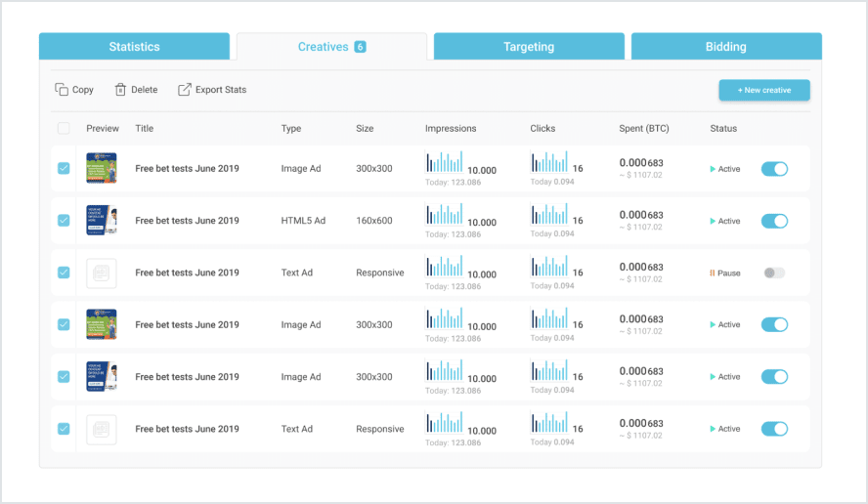Screen dimensions: 868x504
Task: Uncheck the checkbox of the bottom Text Ad row
Action: point(64,429)
